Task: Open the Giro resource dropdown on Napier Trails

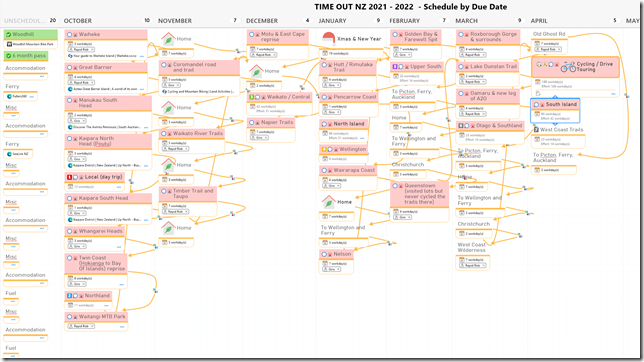Action: [x=260, y=138]
